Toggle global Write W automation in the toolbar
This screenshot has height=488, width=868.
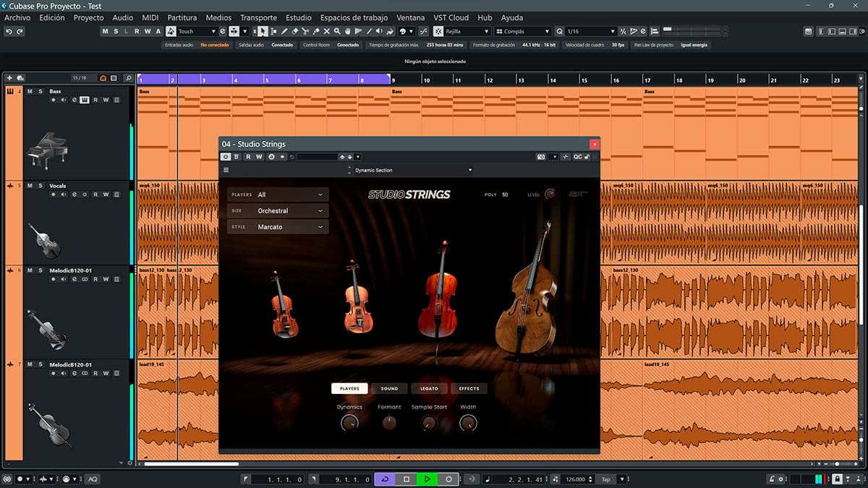tap(148, 31)
